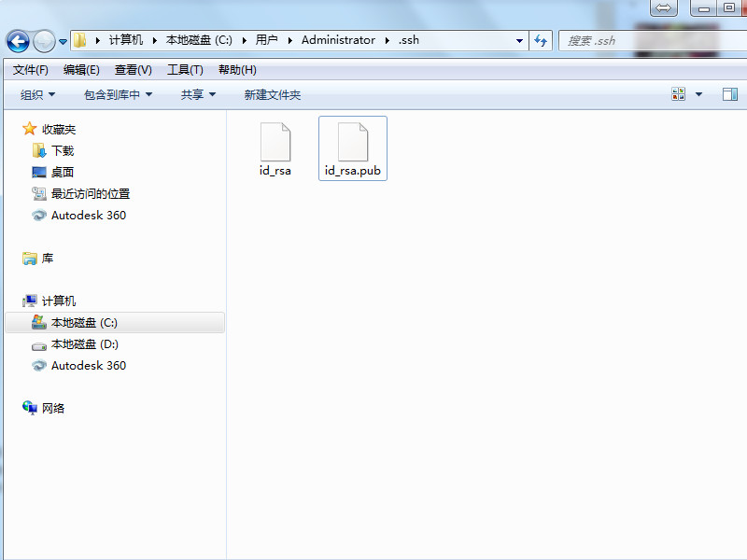Viewport: 747px width, 560px height.
Task: Go back with the blue back arrow
Action: pyautogui.click(x=18, y=41)
